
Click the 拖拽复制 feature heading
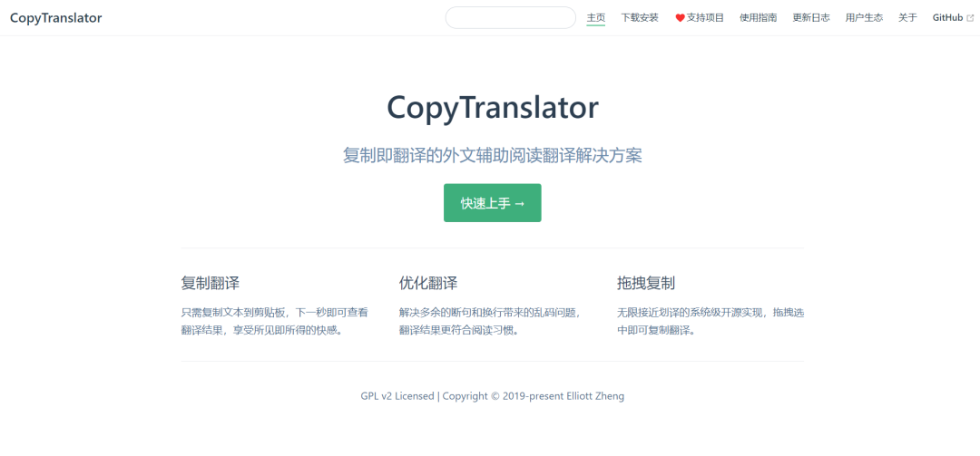tap(646, 283)
